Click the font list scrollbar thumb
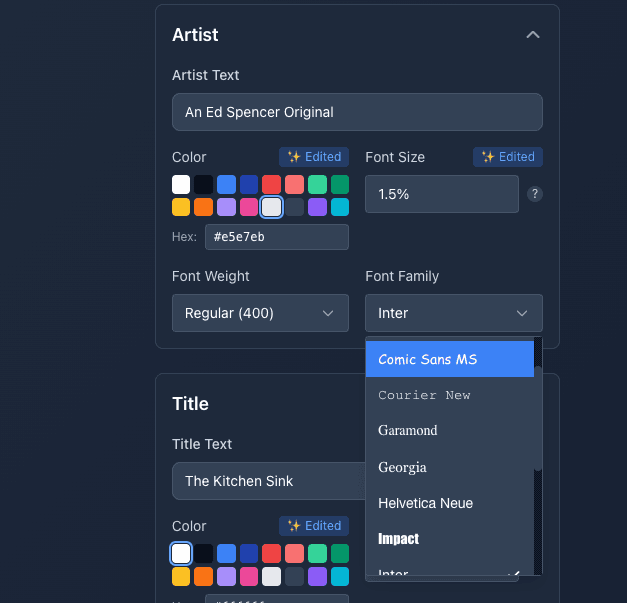This screenshot has height=603, width=627. pos(538,418)
